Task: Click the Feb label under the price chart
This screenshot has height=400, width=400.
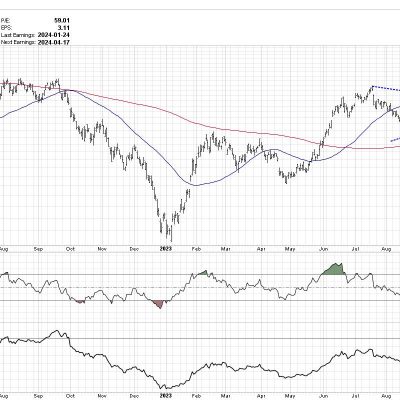Action: click(197, 249)
